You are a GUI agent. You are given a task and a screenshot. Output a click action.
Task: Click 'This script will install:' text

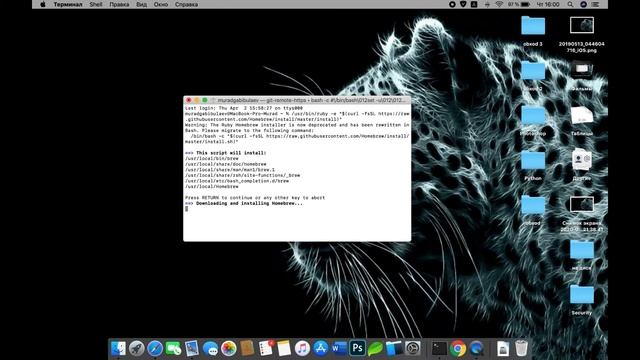pos(231,153)
